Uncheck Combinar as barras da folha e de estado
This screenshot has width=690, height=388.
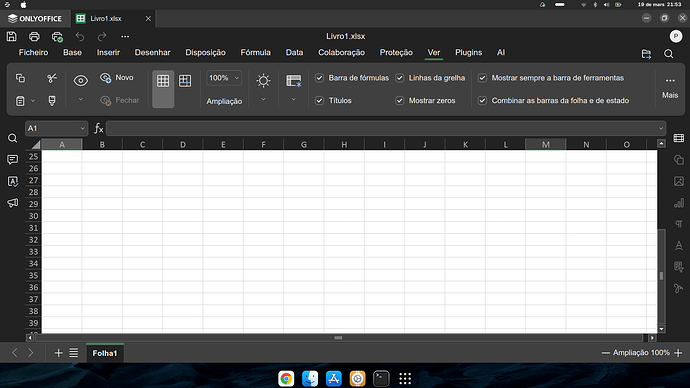point(482,101)
